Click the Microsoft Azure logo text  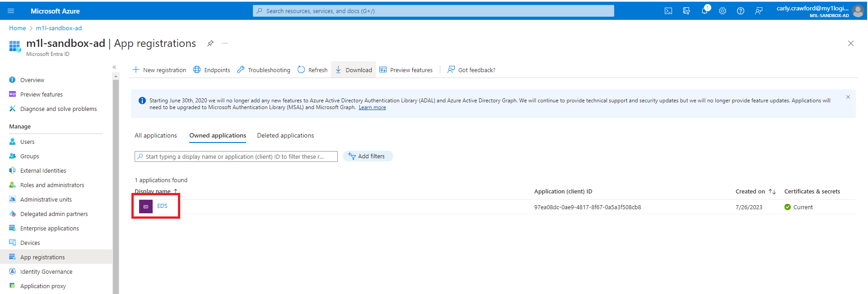click(x=55, y=11)
